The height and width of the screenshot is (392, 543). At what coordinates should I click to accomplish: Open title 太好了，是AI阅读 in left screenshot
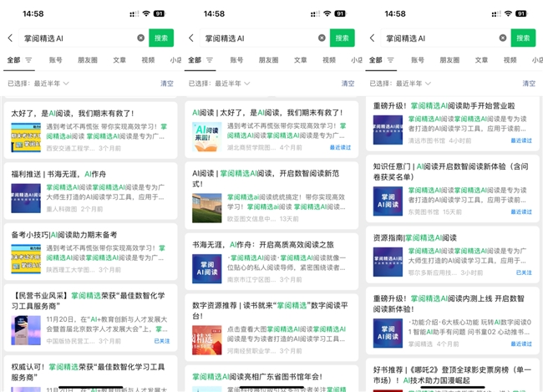(x=73, y=114)
